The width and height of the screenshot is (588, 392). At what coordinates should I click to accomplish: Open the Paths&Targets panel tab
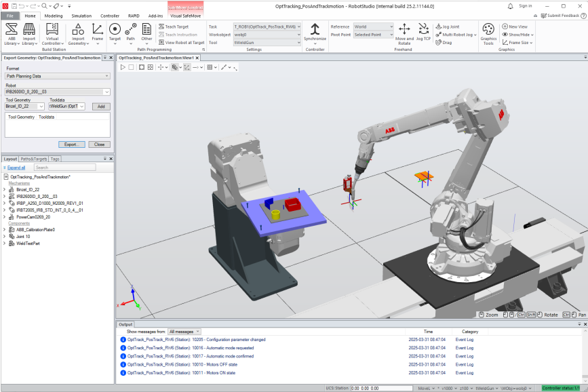[x=34, y=159]
